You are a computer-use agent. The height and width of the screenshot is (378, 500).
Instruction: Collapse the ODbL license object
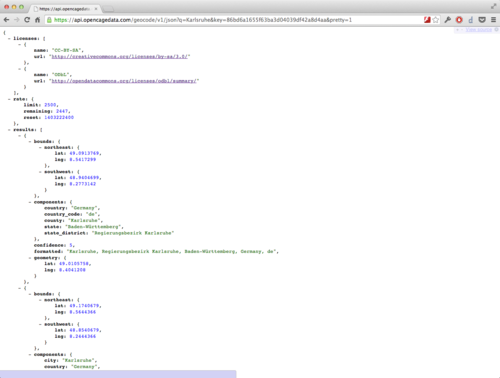click(x=19, y=69)
